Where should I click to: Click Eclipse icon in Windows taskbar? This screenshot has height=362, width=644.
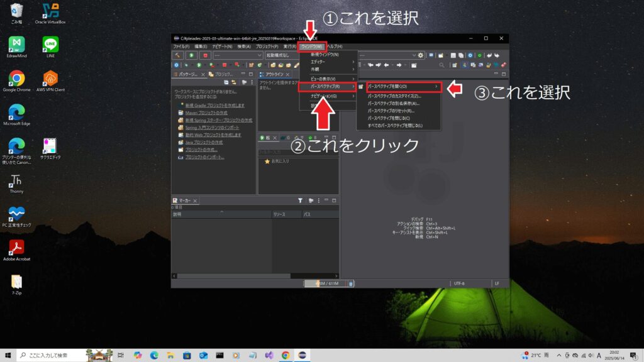(x=302, y=356)
